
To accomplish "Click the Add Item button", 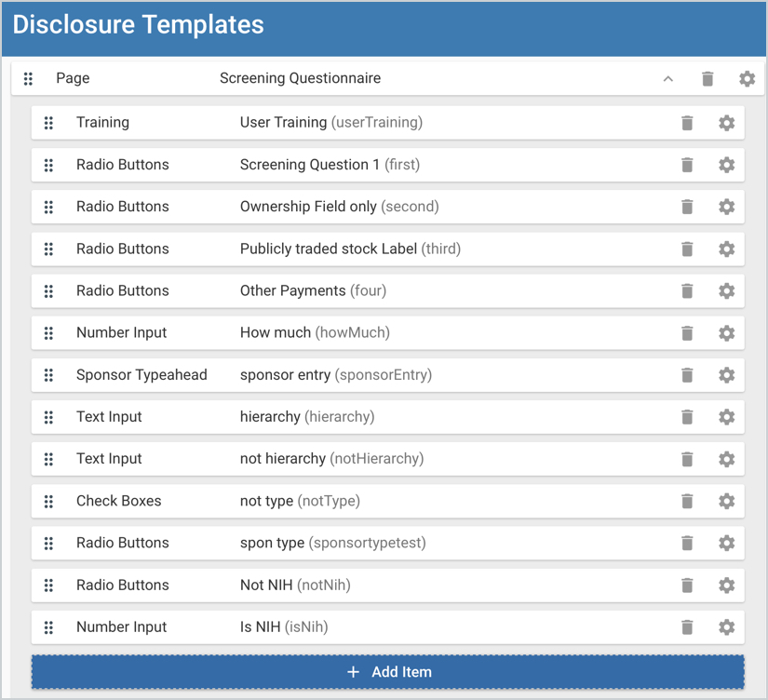I will pos(388,672).
